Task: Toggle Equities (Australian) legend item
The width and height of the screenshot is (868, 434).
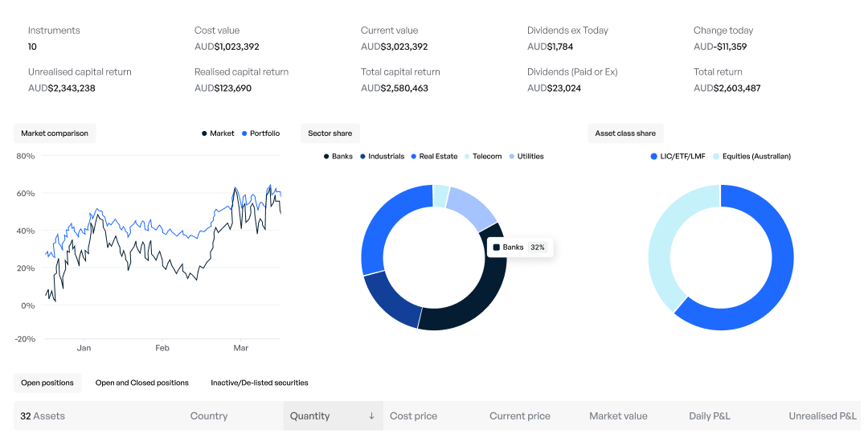Action: coord(752,157)
